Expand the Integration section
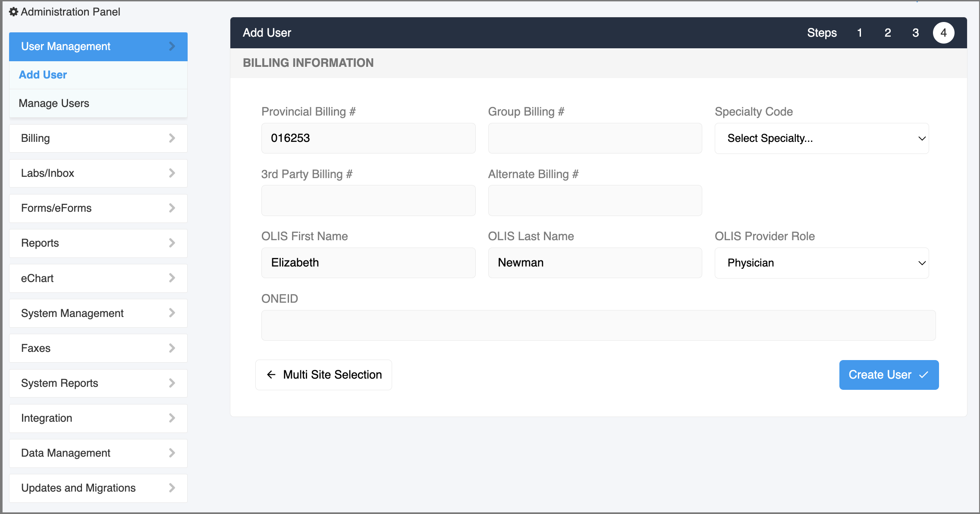Viewport: 980px width, 514px height. (x=98, y=418)
